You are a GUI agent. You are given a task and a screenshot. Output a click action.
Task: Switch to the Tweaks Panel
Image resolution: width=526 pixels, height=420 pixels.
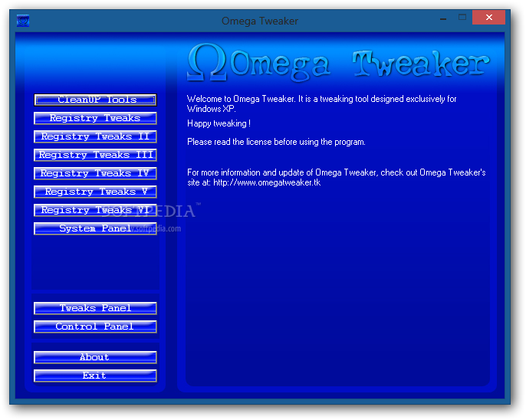(95, 308)
